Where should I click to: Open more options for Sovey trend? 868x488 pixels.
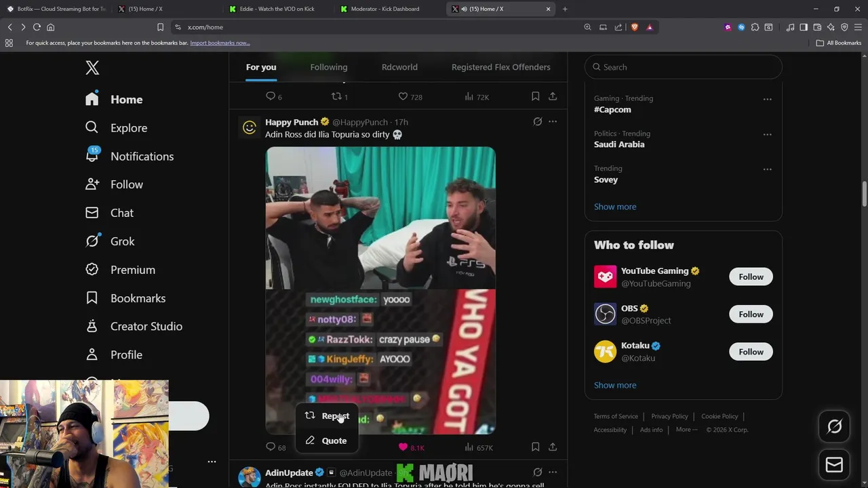(767, 169)
